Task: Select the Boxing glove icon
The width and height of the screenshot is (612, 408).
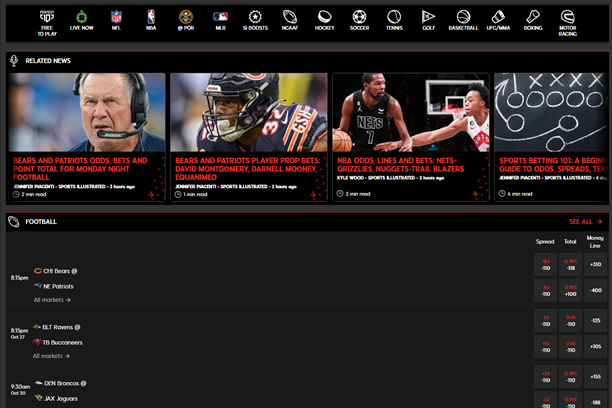Action: pyautogui.click(x=533, y=20)
